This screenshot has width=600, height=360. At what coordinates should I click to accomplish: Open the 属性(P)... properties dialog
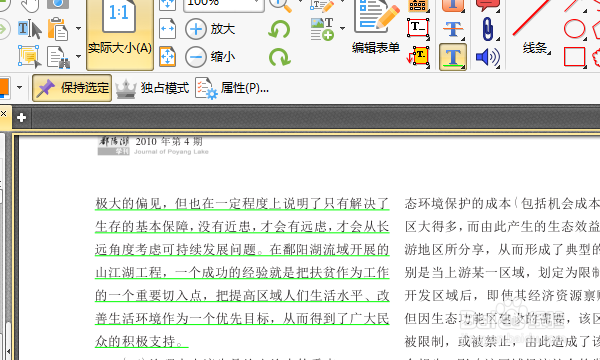(232, 88)
